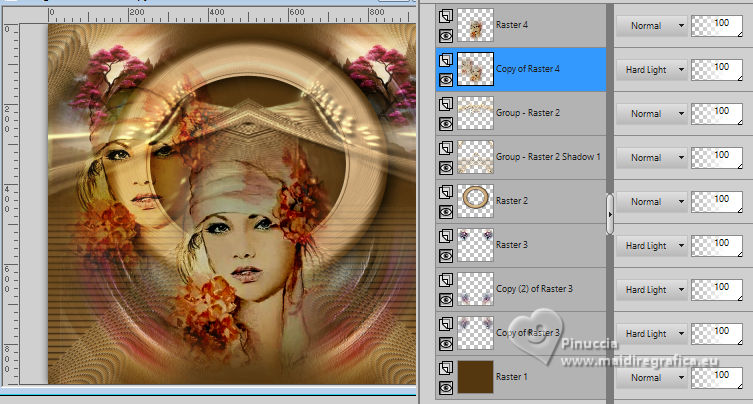Select the Group - Raster 2 thumbnail
753x404 pixels.
click(x=475, y=113)
